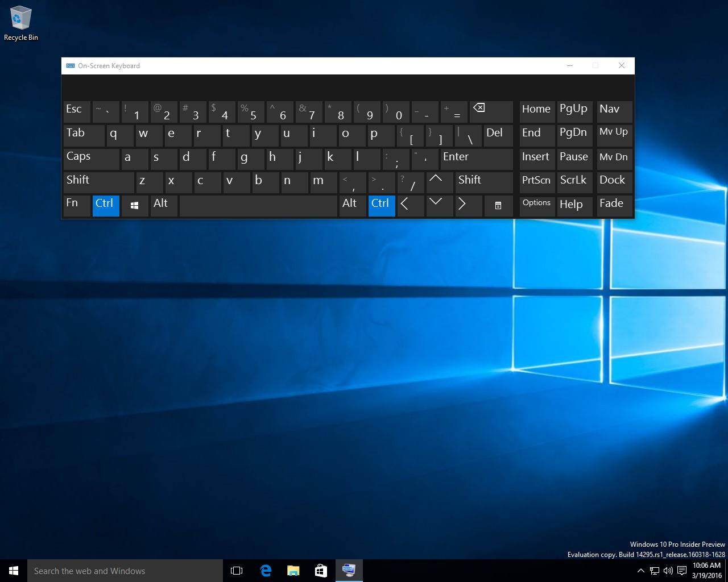
Task: Click the 5 percent key
Action: pyautogui.click(x=251, y=112)
